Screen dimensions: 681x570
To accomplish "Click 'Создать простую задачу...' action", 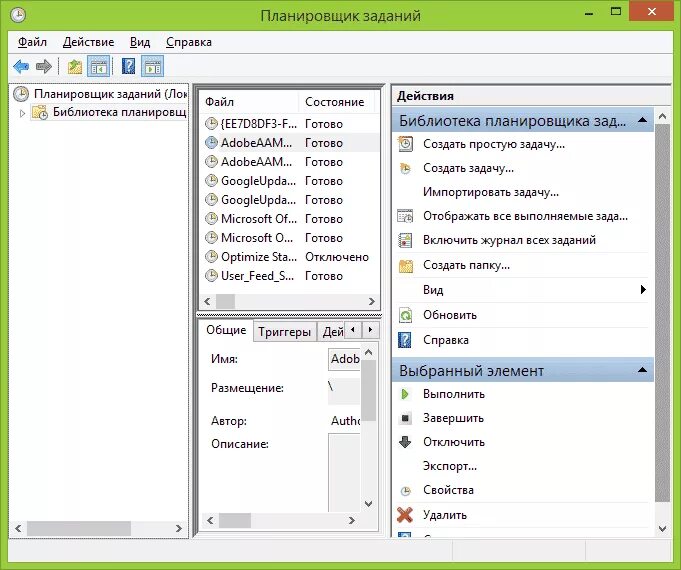I will (x=494, y=144).
